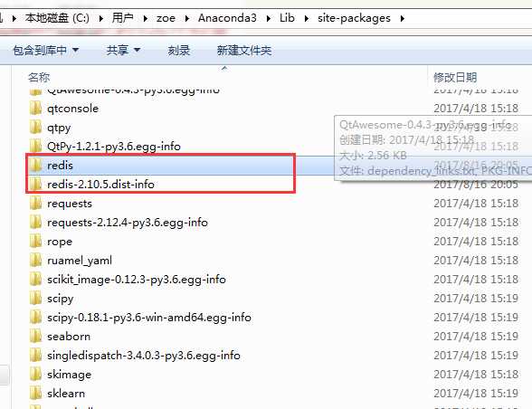532x409 pixels.
Task: Click the skimage folder icon
Action: 35,375
